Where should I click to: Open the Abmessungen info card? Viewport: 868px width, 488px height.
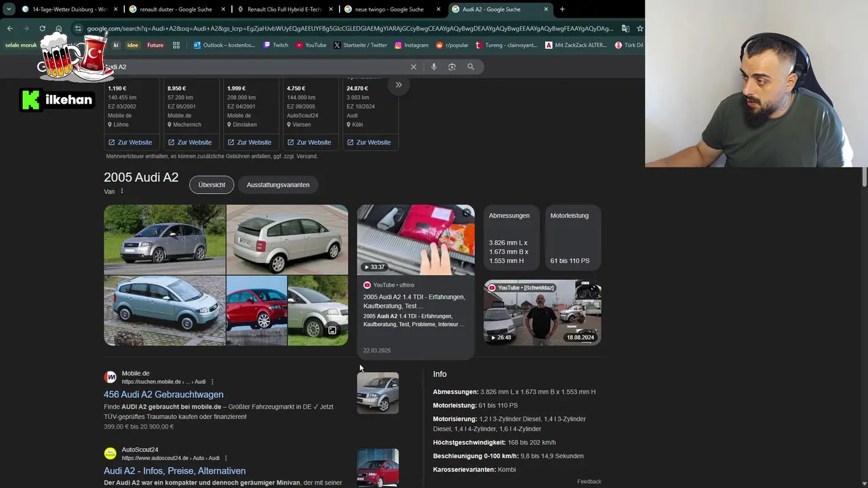click(511, 237)
